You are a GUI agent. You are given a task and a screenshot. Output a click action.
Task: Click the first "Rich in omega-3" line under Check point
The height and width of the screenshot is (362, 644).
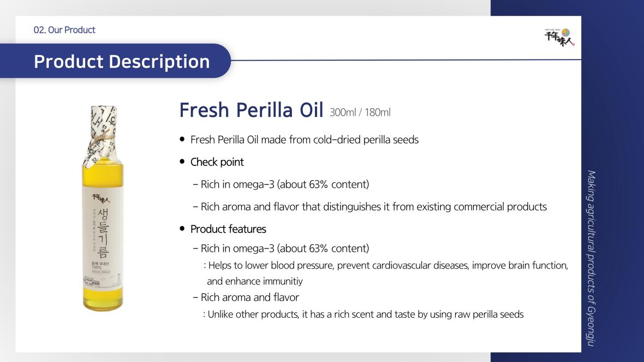coord(281,185)
